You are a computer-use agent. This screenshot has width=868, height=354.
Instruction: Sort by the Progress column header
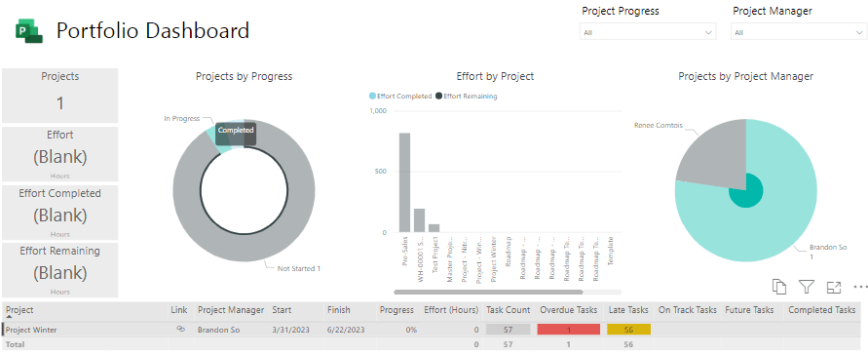tap(396, 310)
